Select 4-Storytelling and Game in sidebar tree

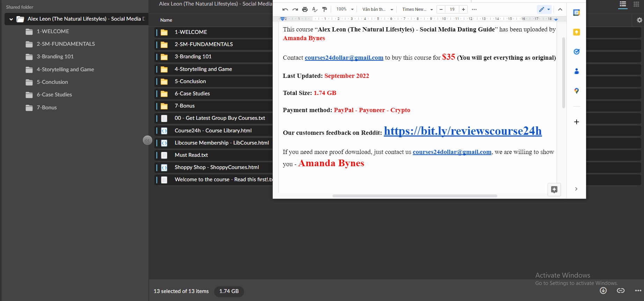tap(65, 69)
